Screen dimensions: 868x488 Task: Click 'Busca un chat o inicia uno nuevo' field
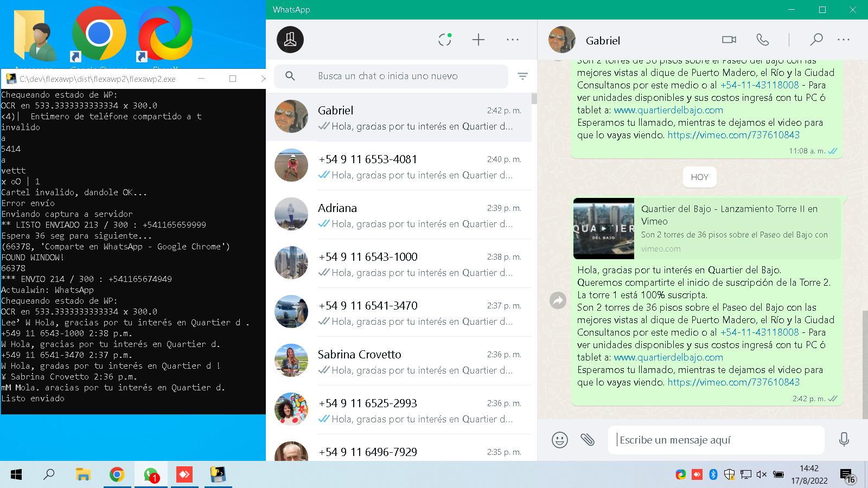click(x=391, y=76)
